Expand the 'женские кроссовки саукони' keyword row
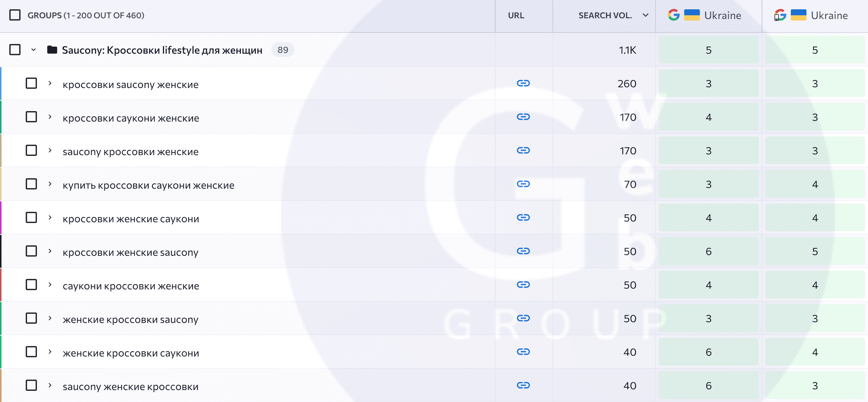Image resolution: width=868 pixels, height=402 pixels. (x=50, y=352)
